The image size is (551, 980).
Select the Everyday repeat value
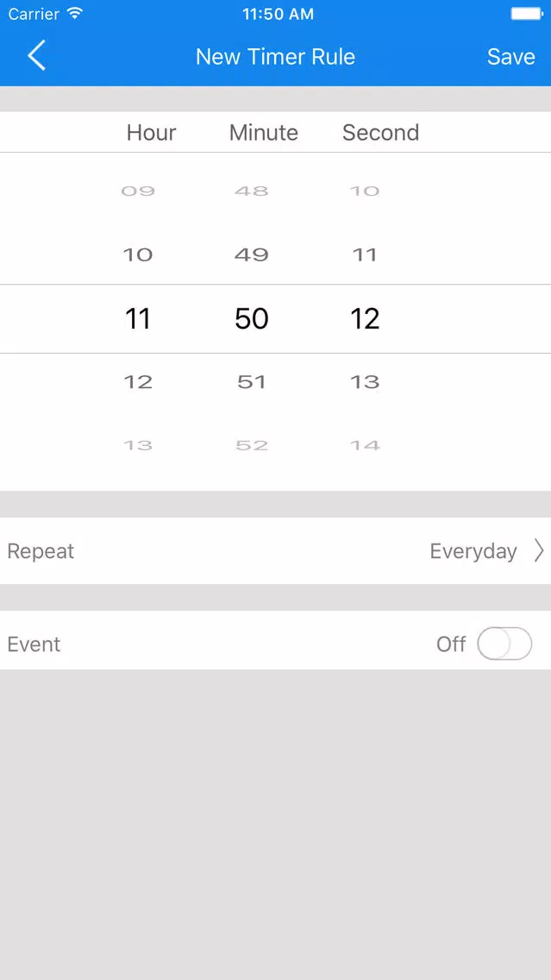473,551
